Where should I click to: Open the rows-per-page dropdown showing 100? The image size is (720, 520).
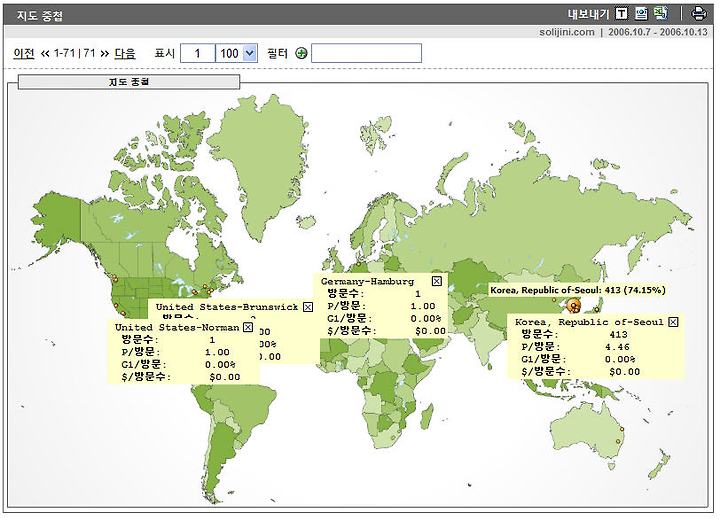(236, 53)
